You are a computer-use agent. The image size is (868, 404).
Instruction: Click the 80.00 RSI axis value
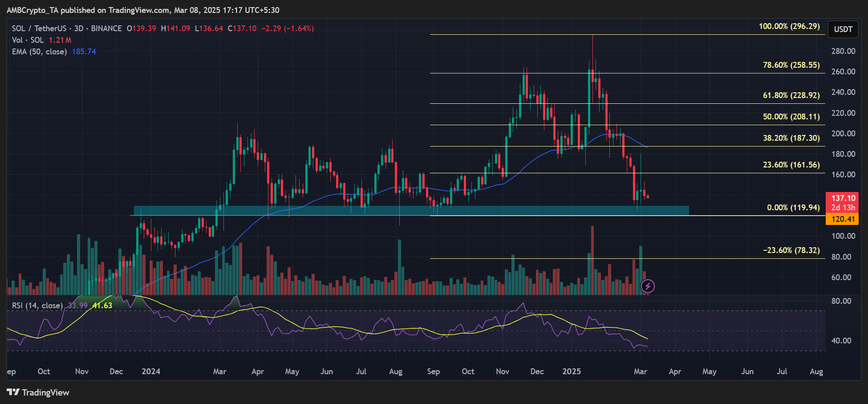[841, 301]
